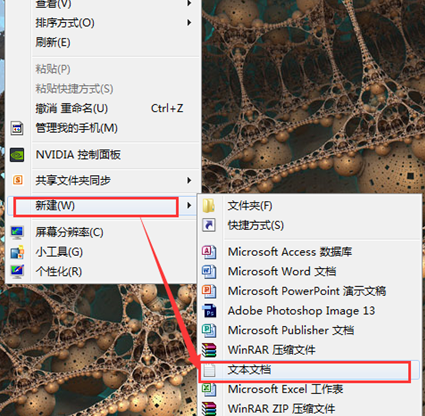The height and width of the screenshot is (416, 425).
Task: Open 个性化(R) personalization
Action: coord(59,271)
